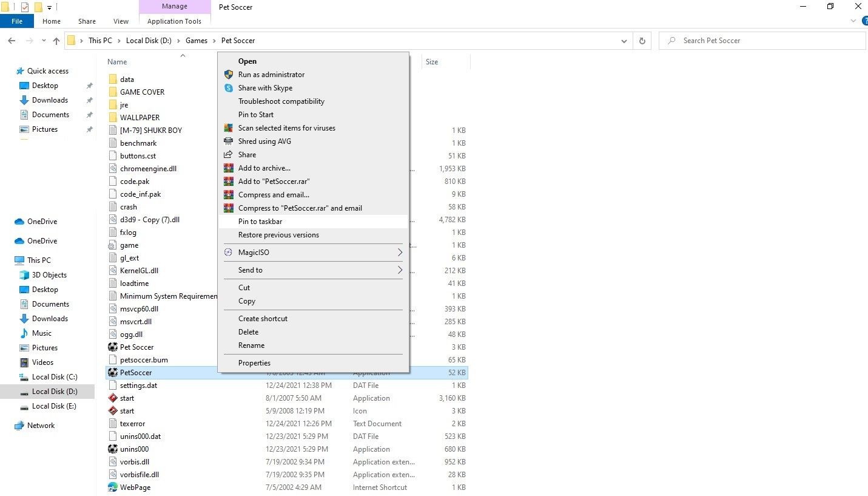Image resolution: width=868 pixels, height=496 pixels.
Task: Click the Back arrow navigation button
Action: (12, 41)
